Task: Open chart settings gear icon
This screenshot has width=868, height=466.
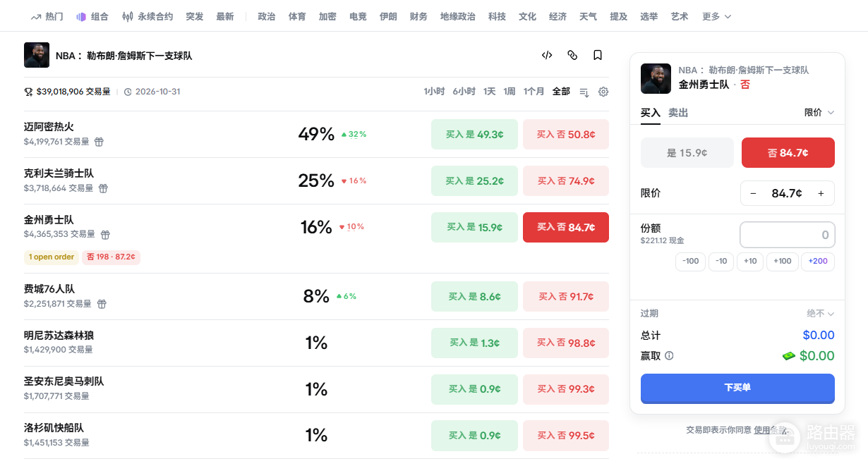Action: pyautogui.click(x=603, y=92)
